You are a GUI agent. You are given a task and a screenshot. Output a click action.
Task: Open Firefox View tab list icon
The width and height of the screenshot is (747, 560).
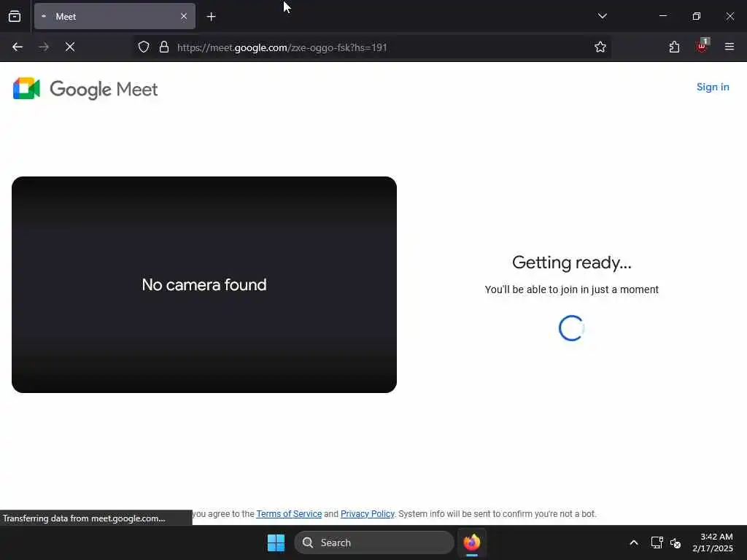15,16
